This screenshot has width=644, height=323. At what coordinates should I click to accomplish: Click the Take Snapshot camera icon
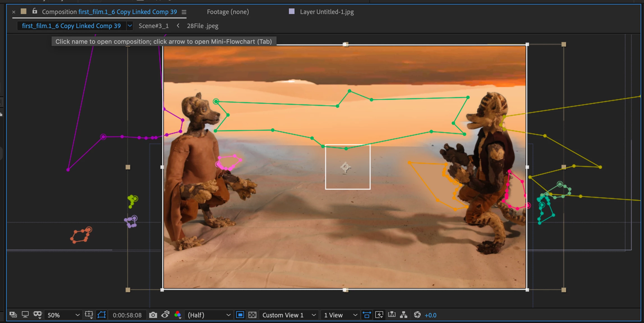tap(153, 315)
